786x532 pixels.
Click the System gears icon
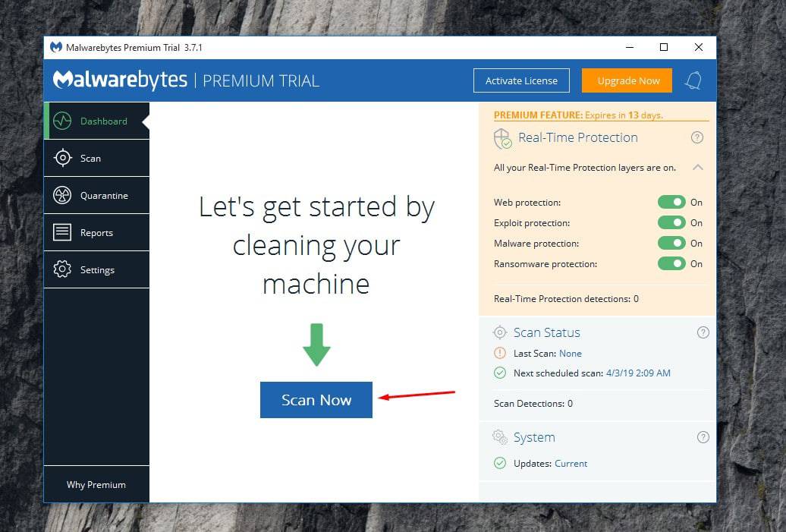pyautogui.click(x=500, y=437)
